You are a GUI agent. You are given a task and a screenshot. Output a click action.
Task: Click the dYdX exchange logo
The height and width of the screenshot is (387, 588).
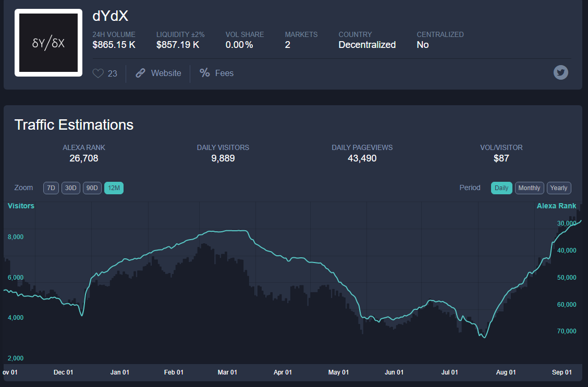coord(48,43)
